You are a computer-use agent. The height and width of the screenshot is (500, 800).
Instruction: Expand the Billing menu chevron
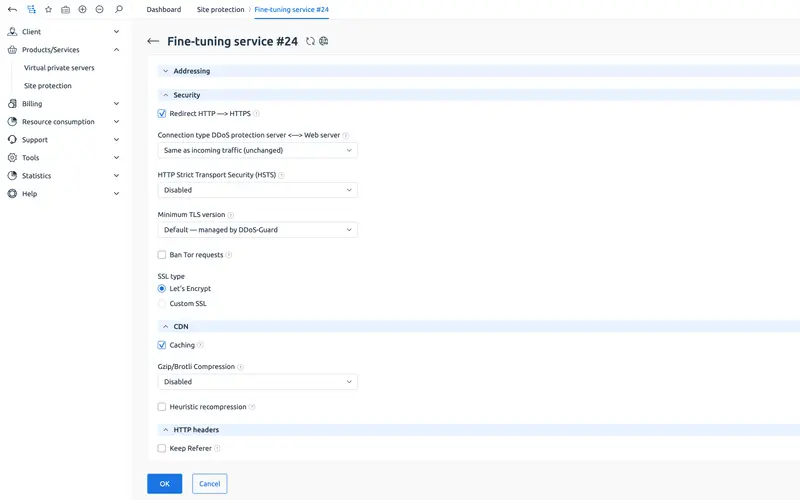click(x=116, y=104)
